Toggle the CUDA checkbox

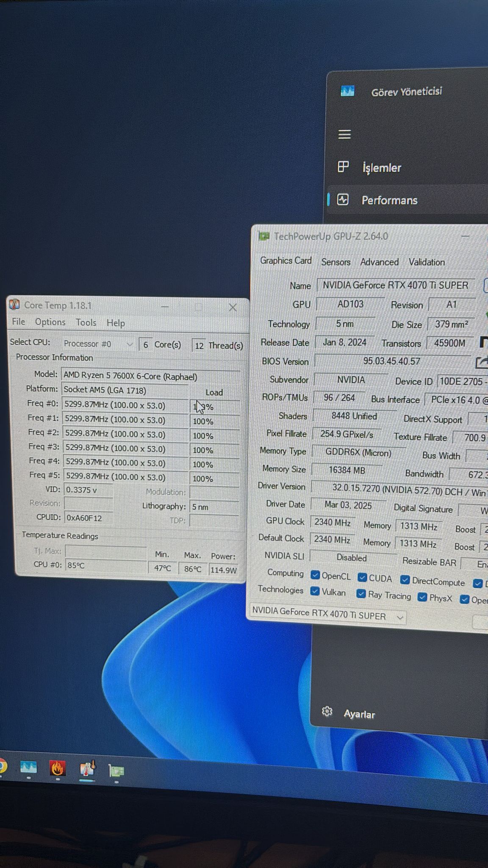(362, 577)
